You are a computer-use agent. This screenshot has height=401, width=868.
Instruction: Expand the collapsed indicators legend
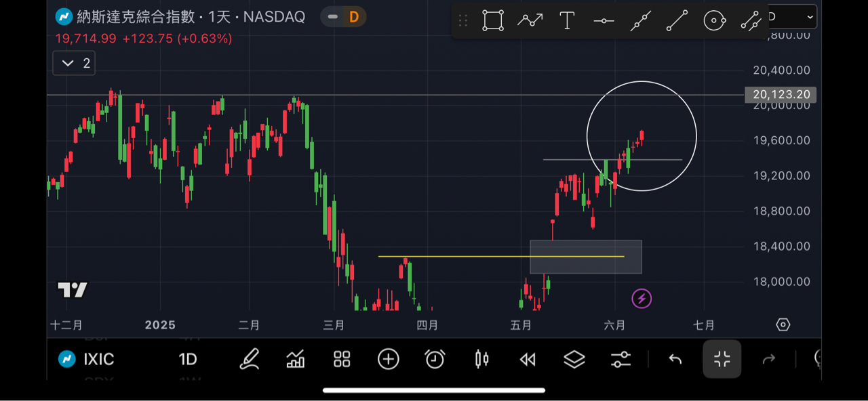[74, 64]
